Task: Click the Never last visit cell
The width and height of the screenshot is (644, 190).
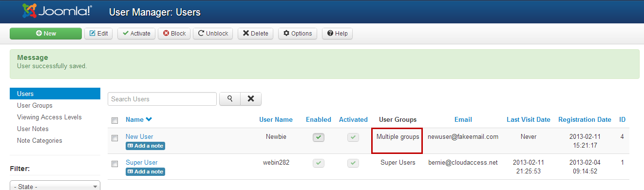Action: click(529, 137)
